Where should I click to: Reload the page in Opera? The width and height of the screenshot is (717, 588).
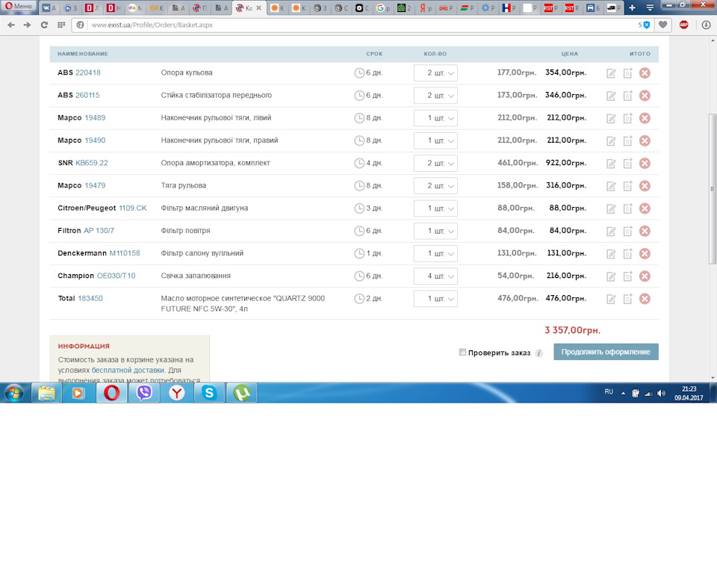[x=44, y=25]
